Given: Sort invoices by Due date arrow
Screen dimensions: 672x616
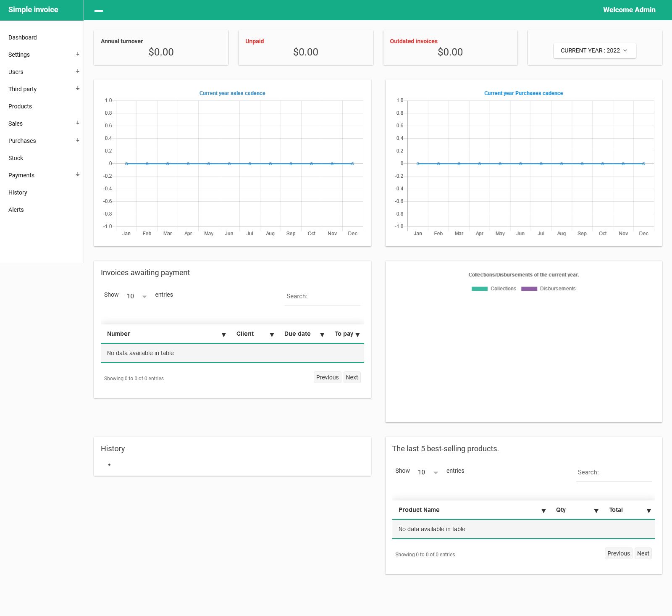Looking at the screenshot, I should click(x=322, y=335).
